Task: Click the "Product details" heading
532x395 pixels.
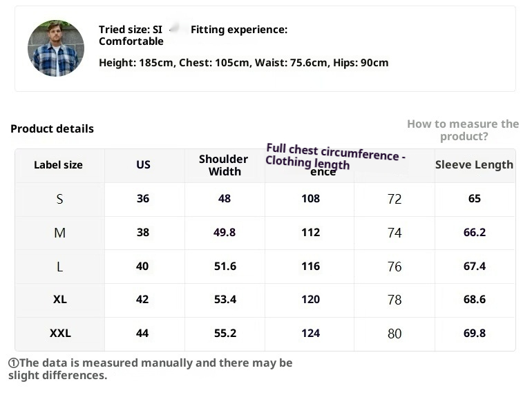Action: [52, 128]
